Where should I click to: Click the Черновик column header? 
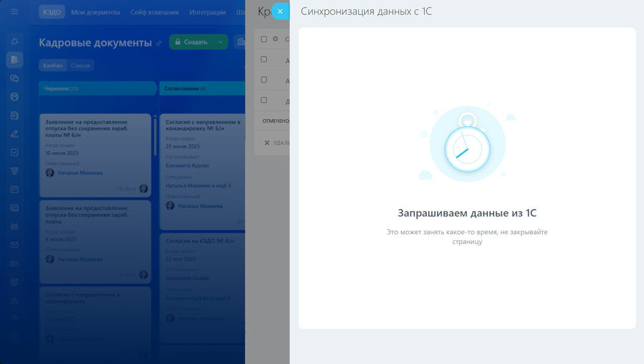point(98,89)
